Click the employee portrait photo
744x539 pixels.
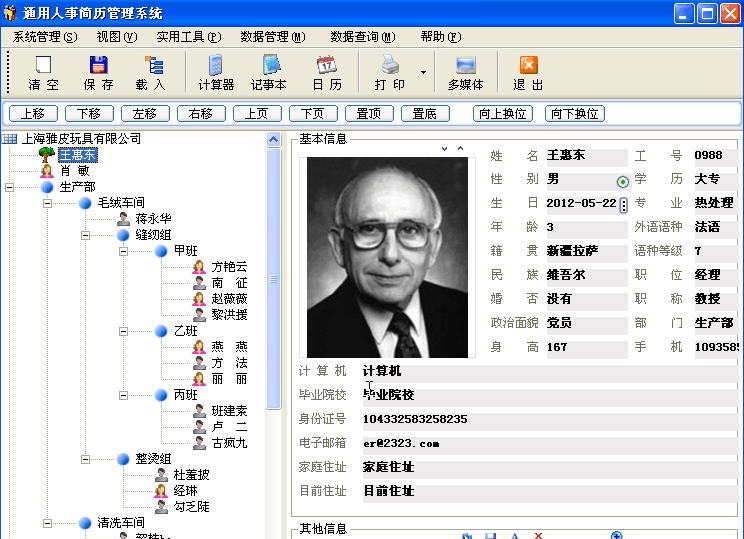(x=387, y=257)
